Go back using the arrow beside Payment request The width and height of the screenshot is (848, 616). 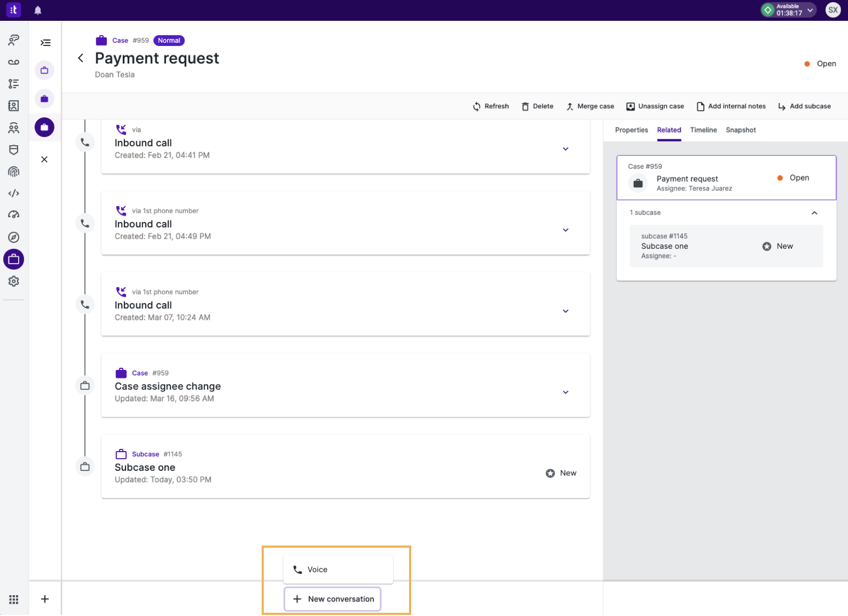(81, 58)
